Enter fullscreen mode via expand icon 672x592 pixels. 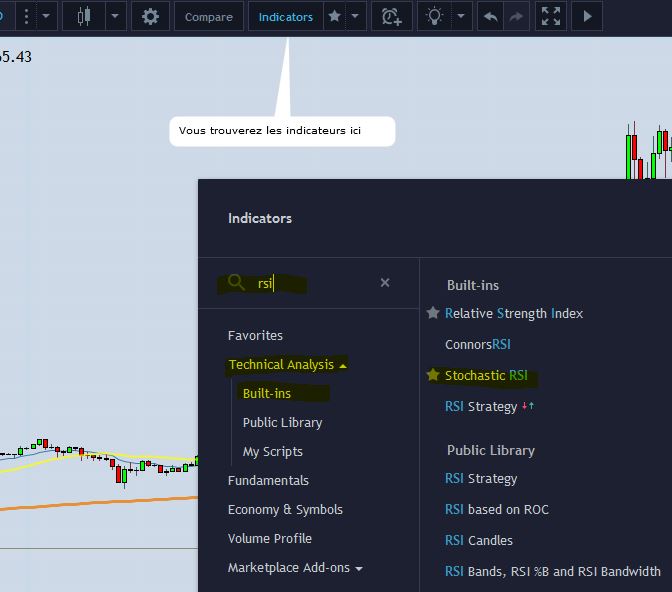pyautogui.click(x=551, y=16)
